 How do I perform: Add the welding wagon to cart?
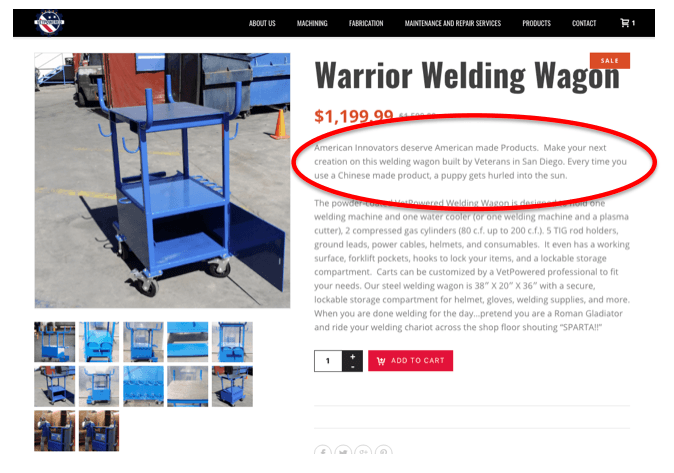click(x=411, y=361)
